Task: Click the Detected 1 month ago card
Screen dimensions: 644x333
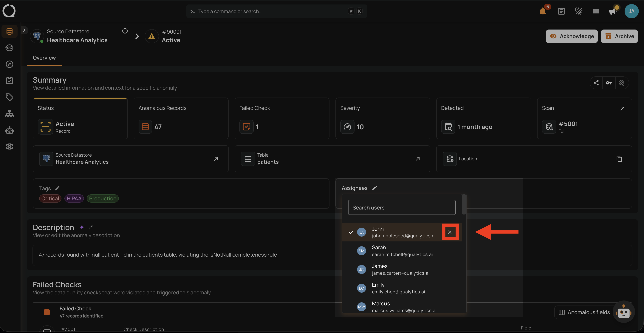Action: tap(484, 119)
